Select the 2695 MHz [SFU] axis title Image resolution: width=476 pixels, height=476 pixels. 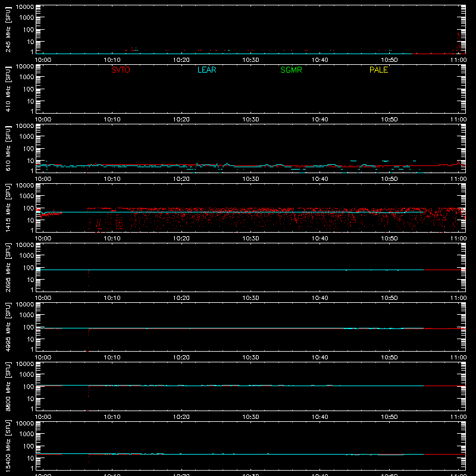pyautogui.click(x=8, y=267)
